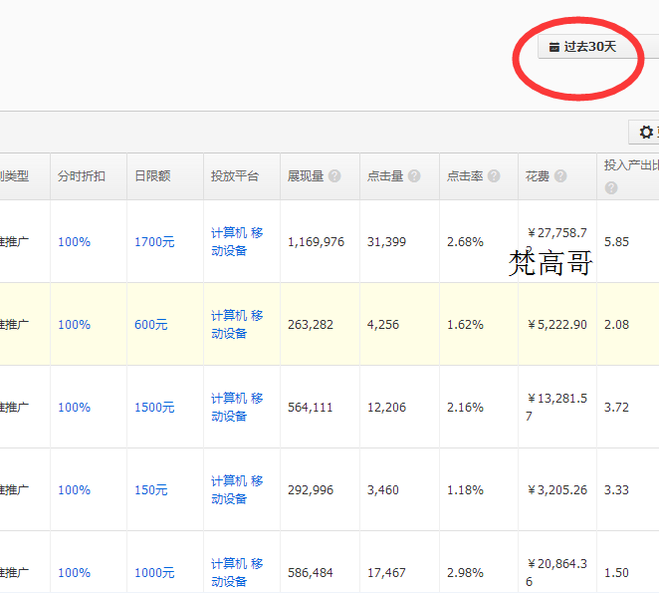Click 100% discount in the 600元 row
659x593 pixels.
point(74,325)
